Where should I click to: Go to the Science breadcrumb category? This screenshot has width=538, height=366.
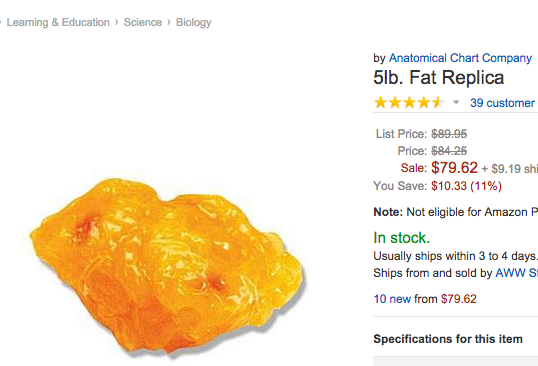coord(143,22)
